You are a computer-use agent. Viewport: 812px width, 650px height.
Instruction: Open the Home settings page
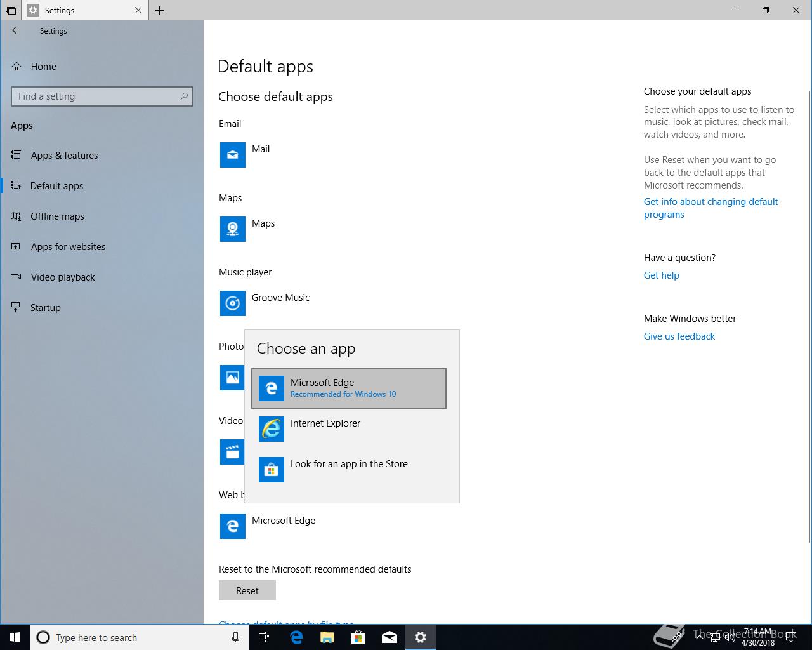pyautogui.click(x=43, y=66)
